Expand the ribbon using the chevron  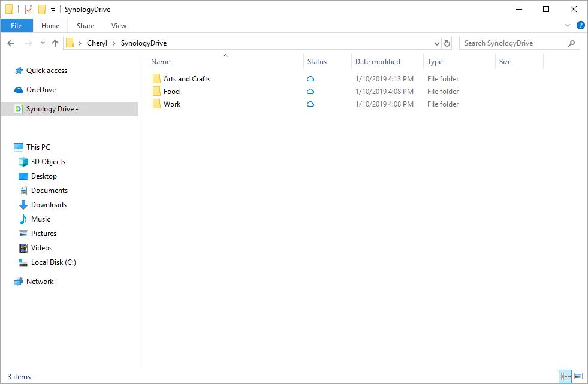pos(568,26)
